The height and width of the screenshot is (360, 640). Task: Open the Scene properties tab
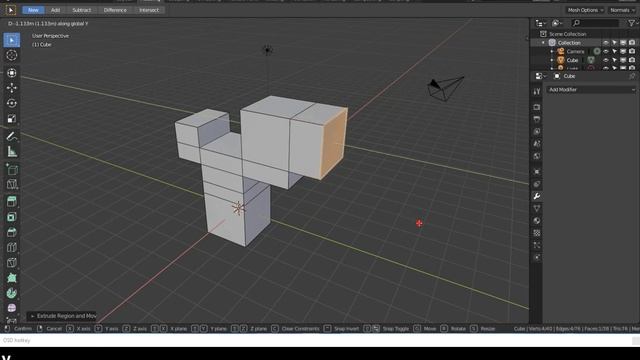(537, 144)
